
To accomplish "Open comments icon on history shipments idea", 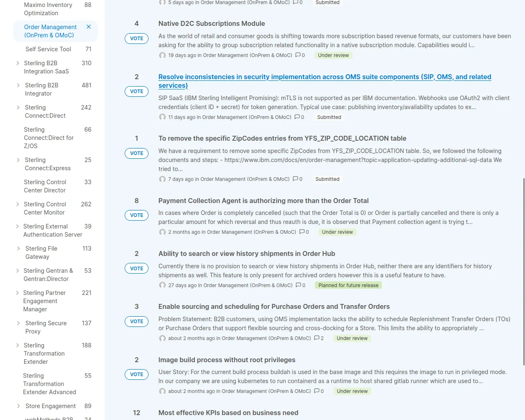I will (300, 285).
